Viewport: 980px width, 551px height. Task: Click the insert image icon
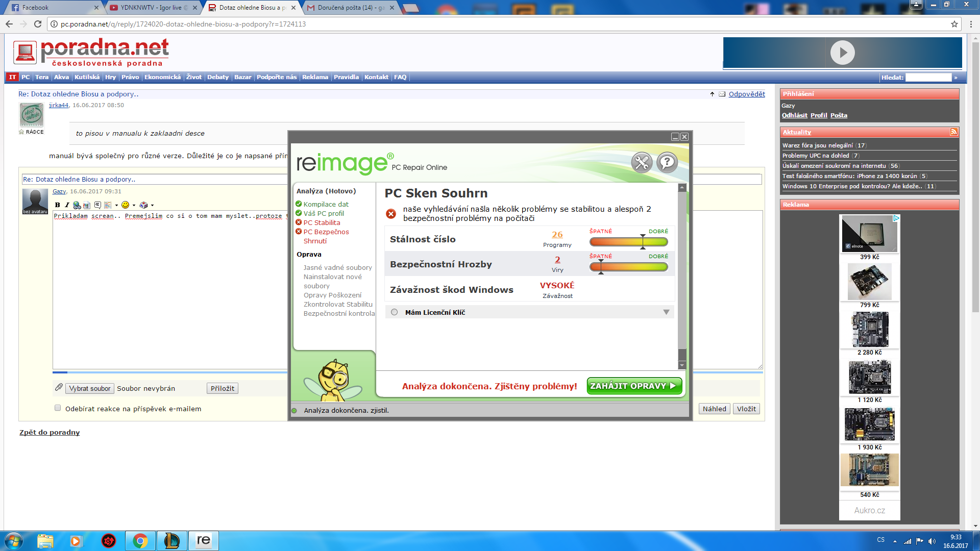pos(87,205)
